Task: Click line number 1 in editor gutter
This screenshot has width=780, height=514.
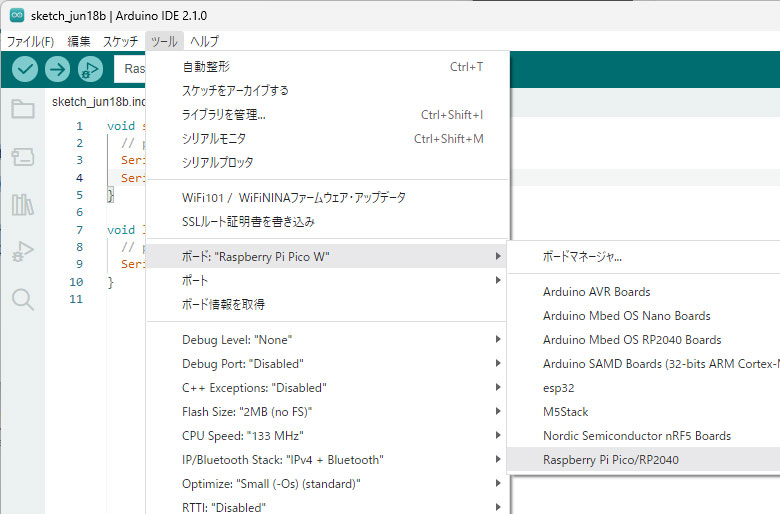Action: [x=80, y=126]
